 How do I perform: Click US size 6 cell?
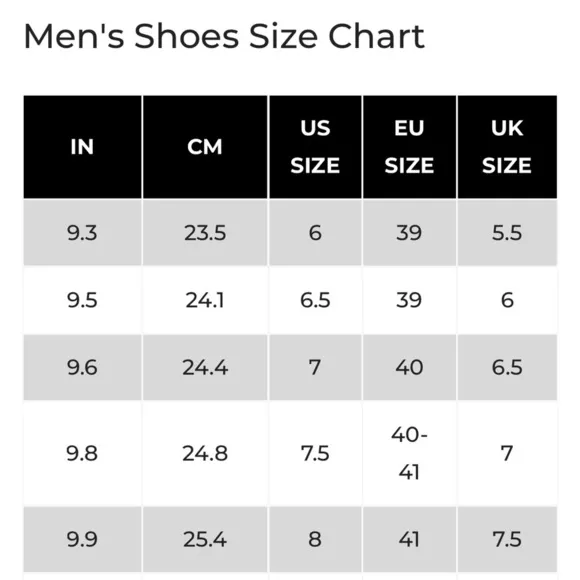(x=315, y=233)
